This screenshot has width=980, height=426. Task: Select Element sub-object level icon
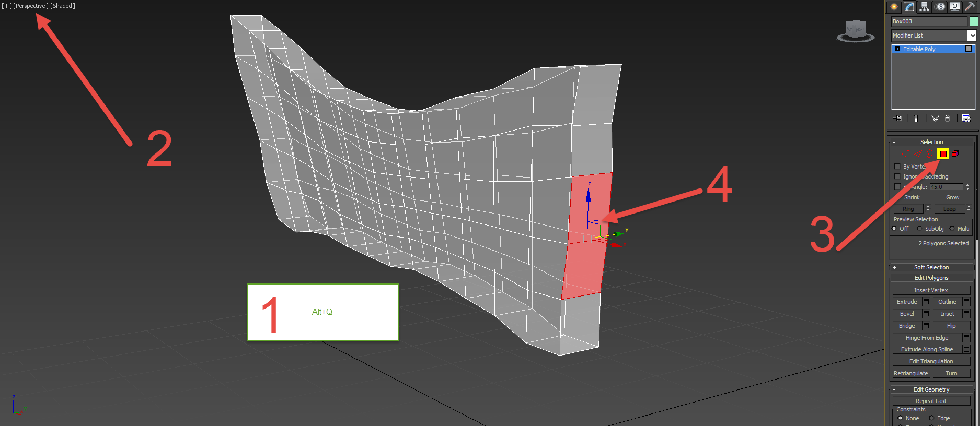click(955, 154)
